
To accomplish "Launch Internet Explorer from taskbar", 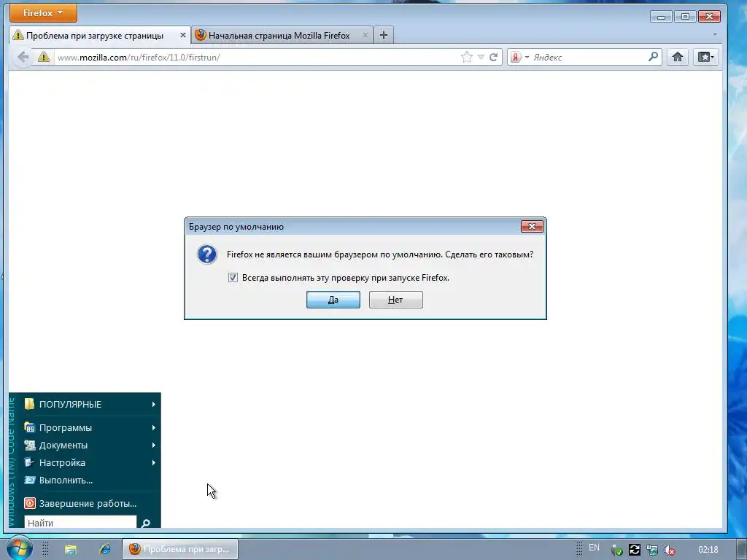I will point(105,550).
